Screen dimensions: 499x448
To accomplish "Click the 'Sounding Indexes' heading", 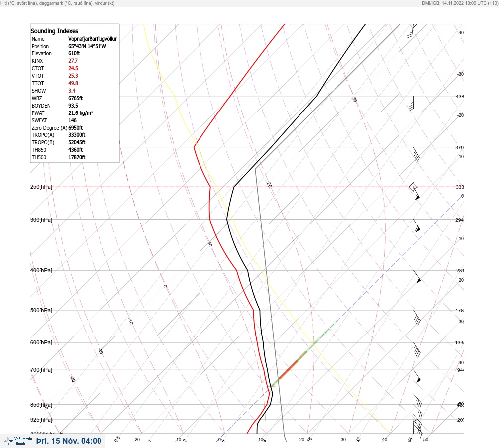I will [x=54, y=31].
